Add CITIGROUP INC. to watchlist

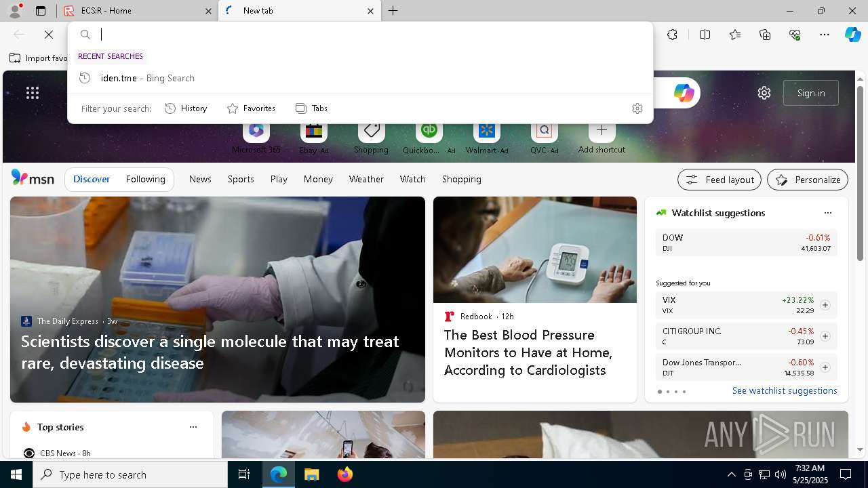pos(825,336)
